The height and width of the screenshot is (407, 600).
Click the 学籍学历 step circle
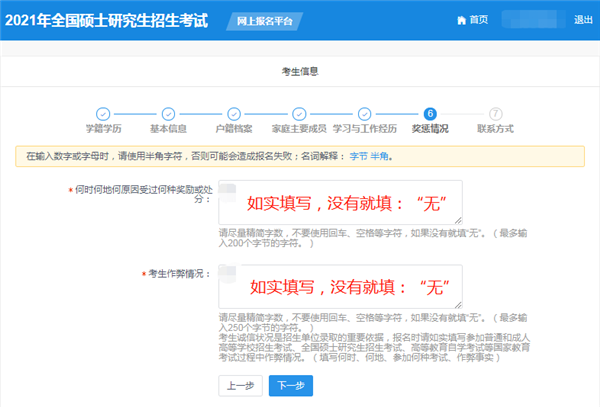(103, 114)
